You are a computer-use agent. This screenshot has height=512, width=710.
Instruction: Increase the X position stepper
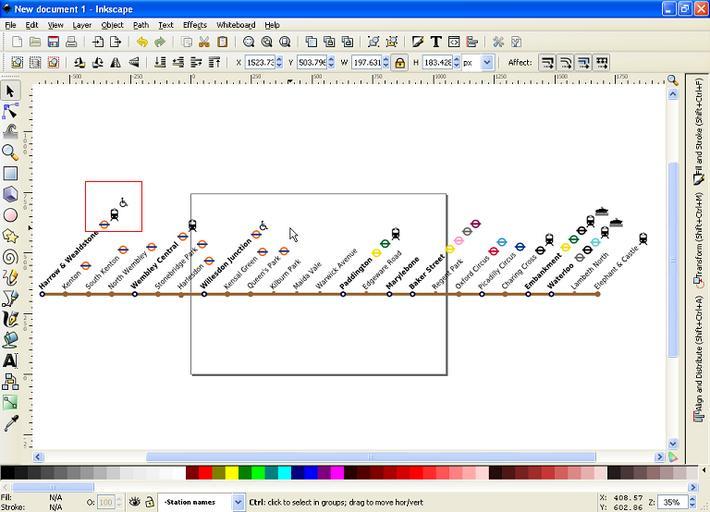click(279, 59)
